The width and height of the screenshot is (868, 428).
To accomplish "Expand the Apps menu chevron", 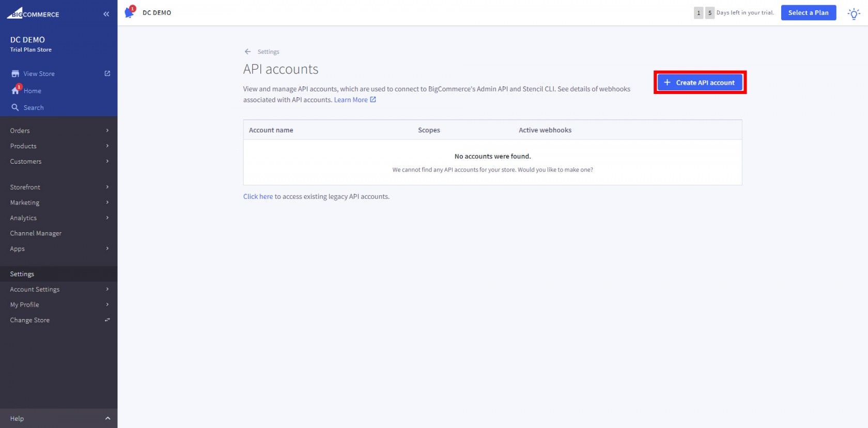I will click(x=107, y=248).
